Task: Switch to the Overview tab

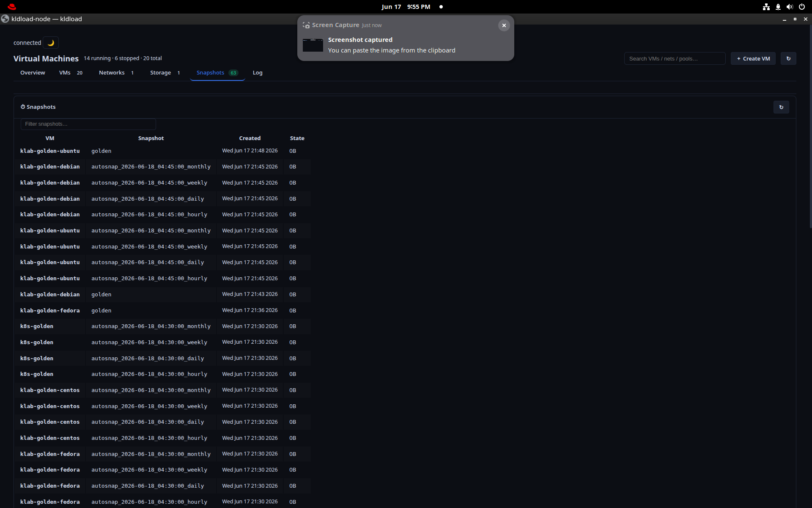Action: click(x=33, y=73)
